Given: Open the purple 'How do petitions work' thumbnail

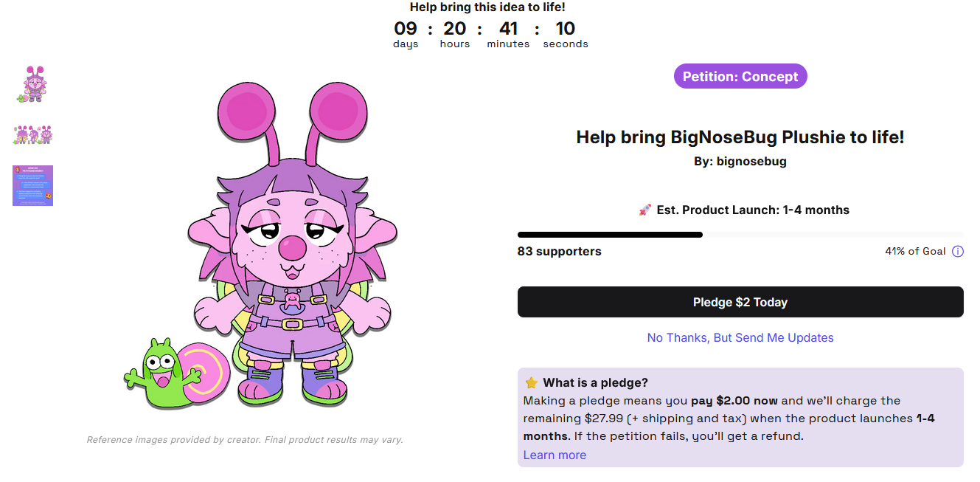Looking at the screenshot, I should [x=33, y=185].
